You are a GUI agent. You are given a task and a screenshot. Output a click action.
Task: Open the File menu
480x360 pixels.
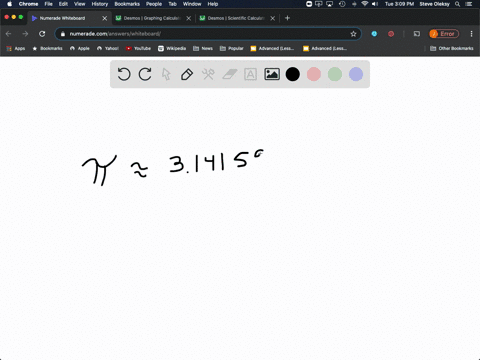click(49, 4)
